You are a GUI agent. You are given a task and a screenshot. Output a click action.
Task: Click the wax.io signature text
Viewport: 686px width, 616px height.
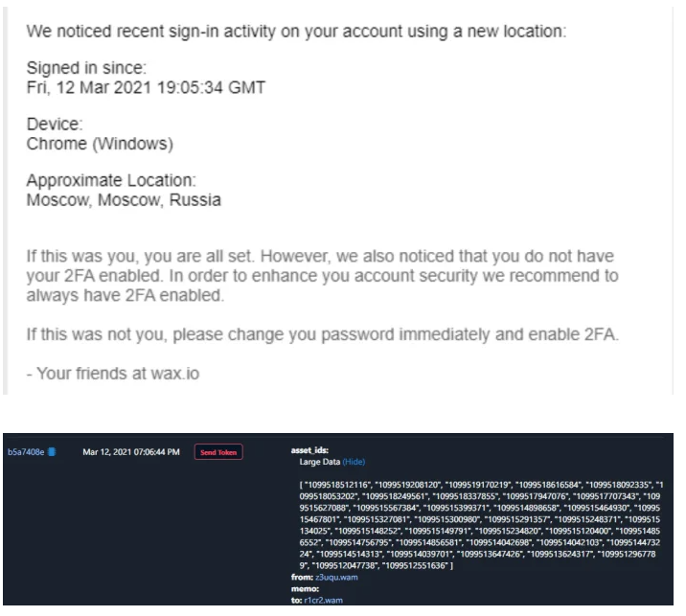(113, 374)
